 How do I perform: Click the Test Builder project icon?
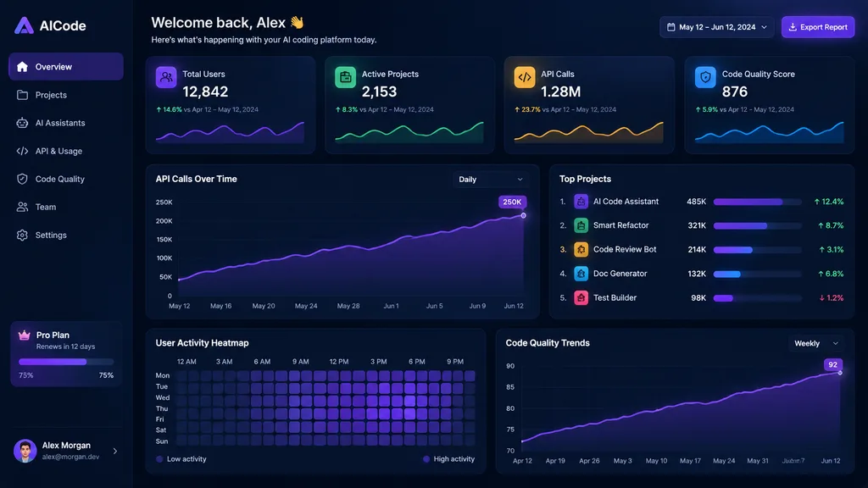pyautogui.click(x=581, y=297)
